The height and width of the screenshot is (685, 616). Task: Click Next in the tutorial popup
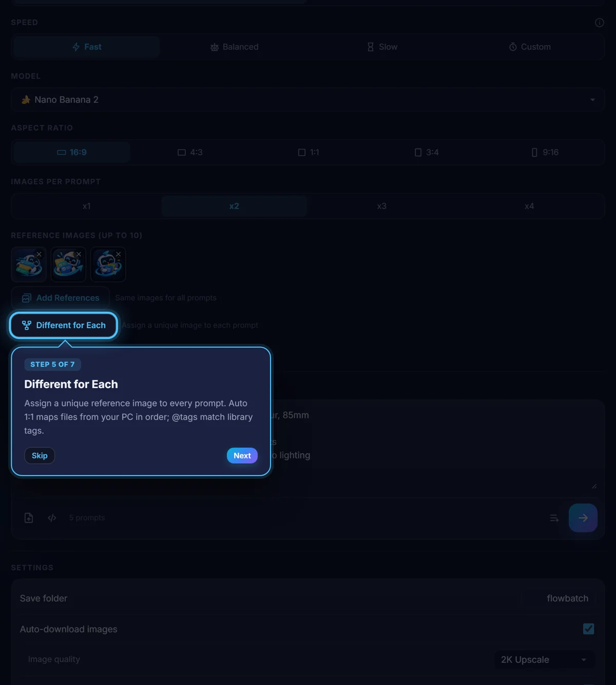(x=242, y=455)
